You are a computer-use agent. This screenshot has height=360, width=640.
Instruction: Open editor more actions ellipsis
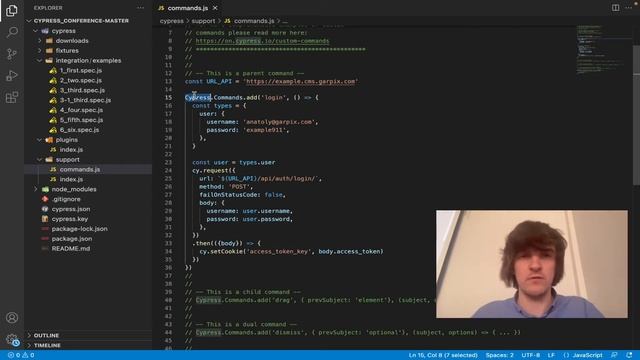[x=629, y=8]
